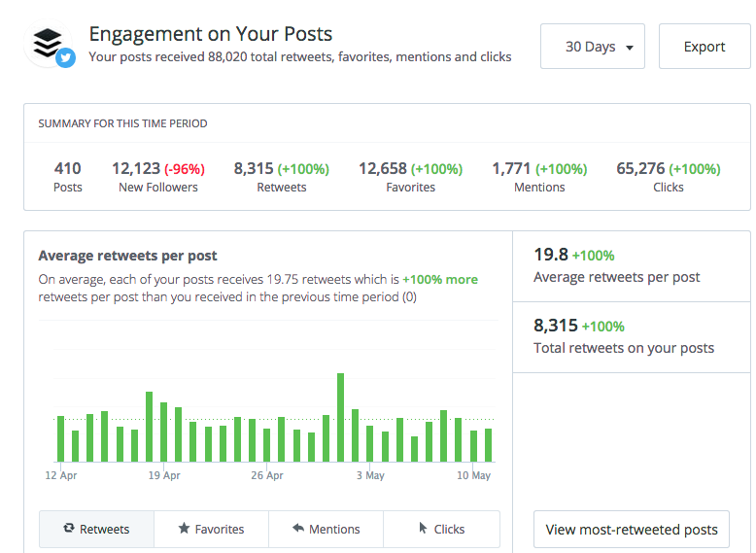Select the tallest bar in the retweets chart
The image size is (756, 553).
[340, 417]
